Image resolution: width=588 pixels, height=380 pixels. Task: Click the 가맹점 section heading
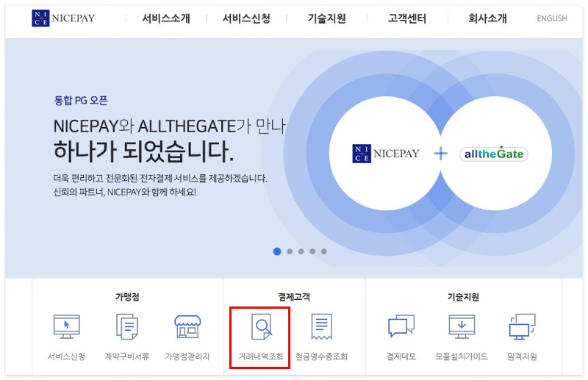point(127,297)
